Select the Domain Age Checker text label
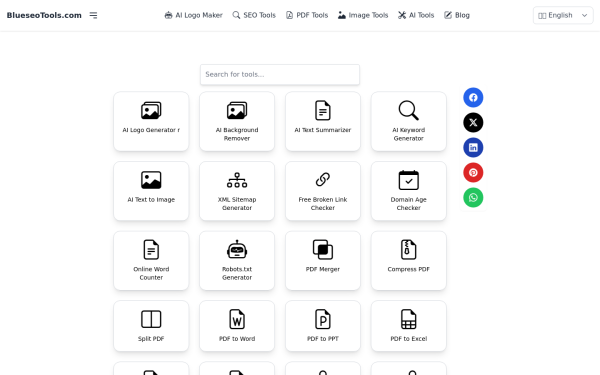This screenshot has height=375, width=600. (x=409, y=204)
